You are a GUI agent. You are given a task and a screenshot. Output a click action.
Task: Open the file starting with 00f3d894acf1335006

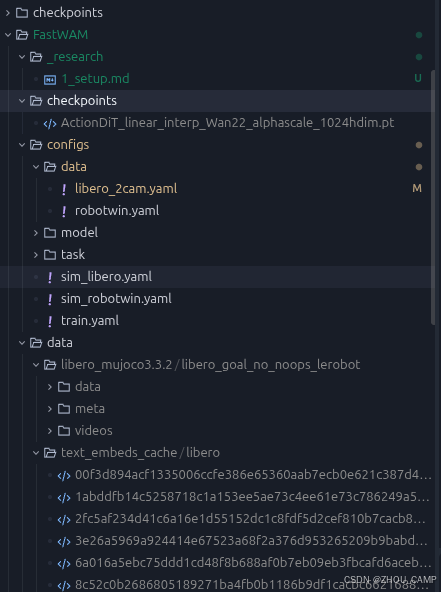253,475
